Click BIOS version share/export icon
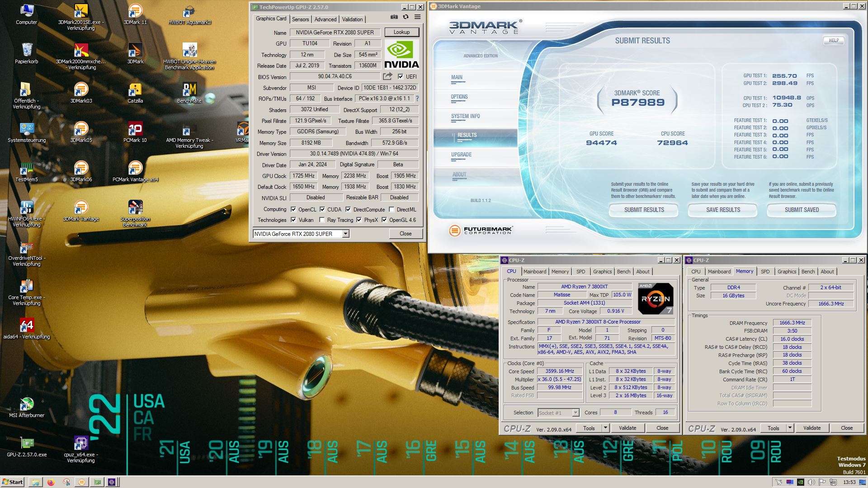This screenshot has width=868, height=488. (387, 76)
